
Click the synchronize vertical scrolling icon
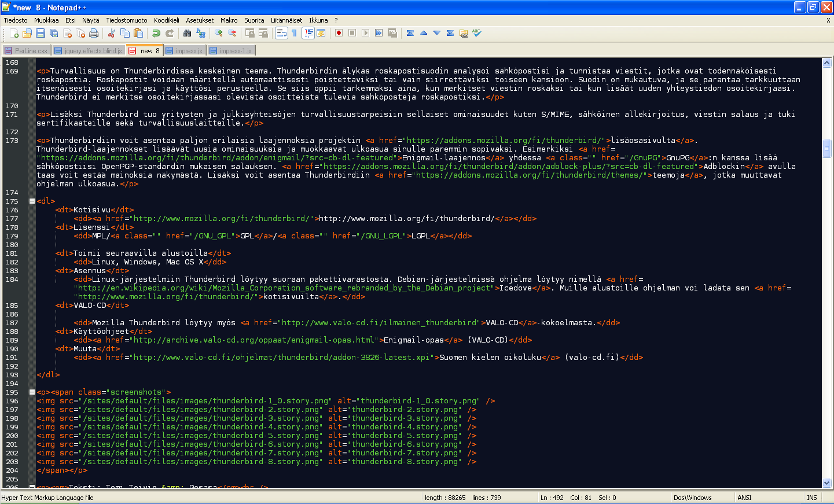(250, 33)
